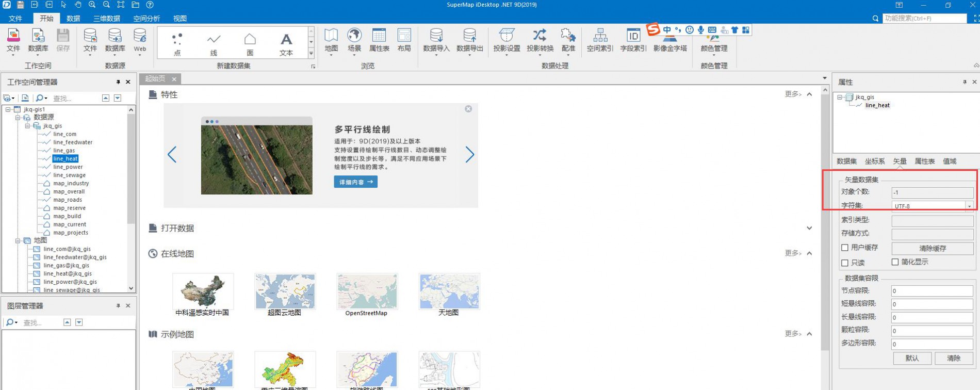Click the 空间索引 icon
Screen dimensions: 980x390
click(600, 40)
